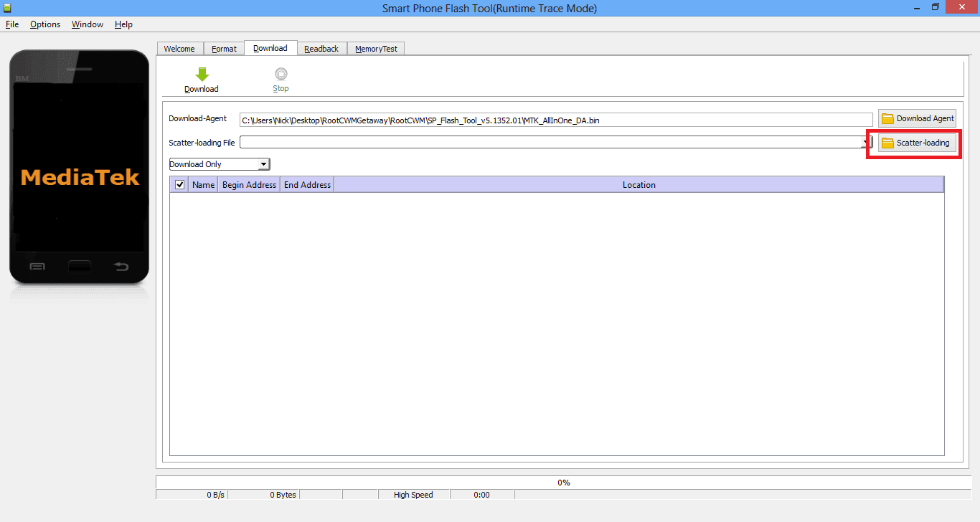The image size is (980, 522).
Task: Click the Download Agent folder button
Action: 917,118
